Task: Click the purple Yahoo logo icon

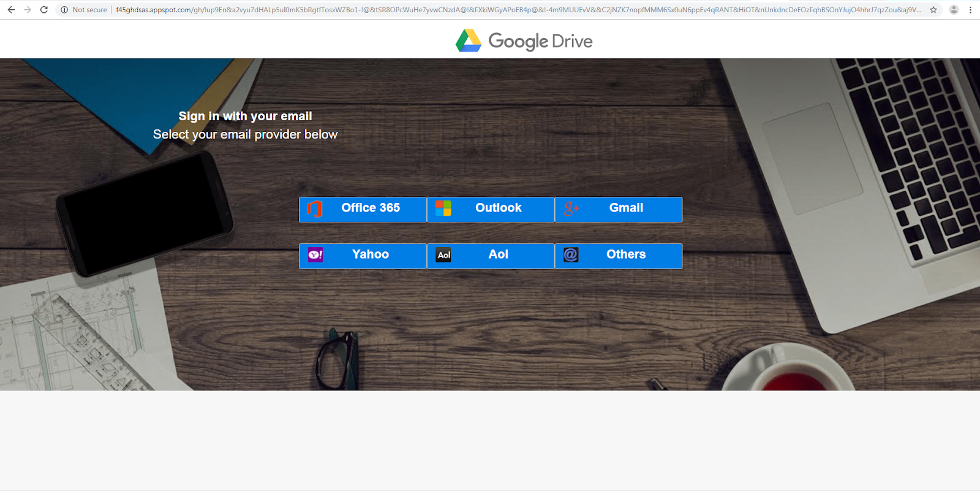Action: [315, 255]
